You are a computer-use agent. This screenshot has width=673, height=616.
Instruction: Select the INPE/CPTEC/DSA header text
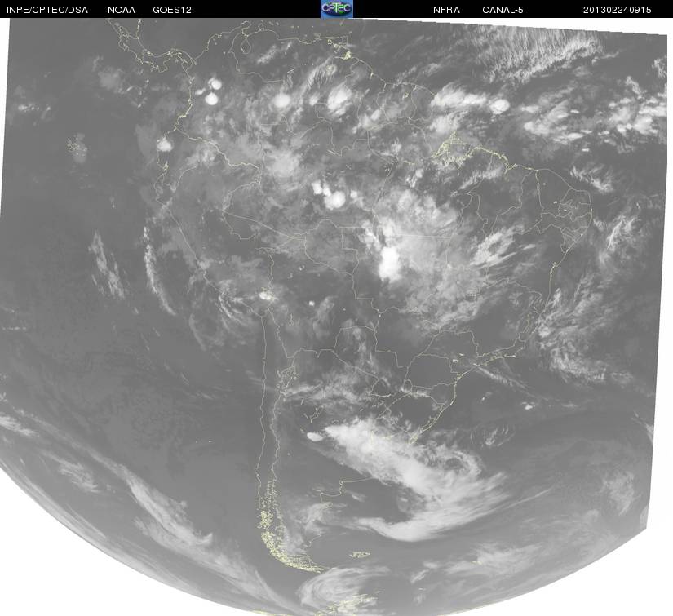[x=47, y=10]
